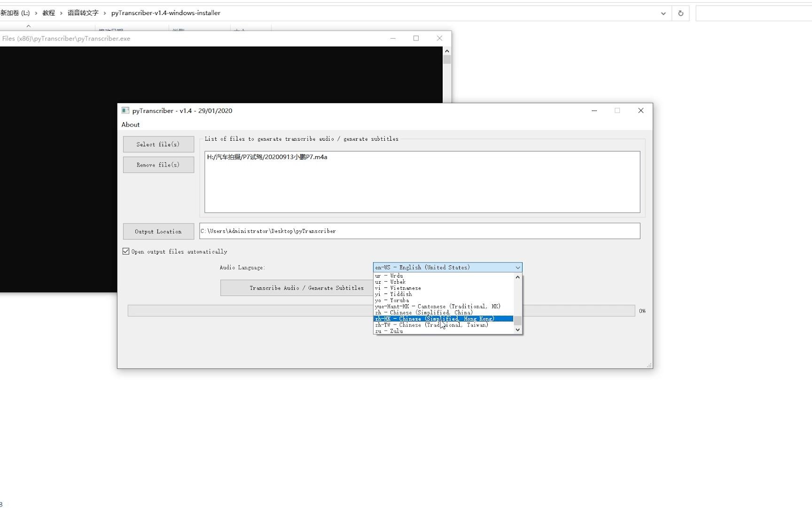This screenshot has width=812, height=508.
Task: Close the pyTranscriber window
Action: point(640,111)
